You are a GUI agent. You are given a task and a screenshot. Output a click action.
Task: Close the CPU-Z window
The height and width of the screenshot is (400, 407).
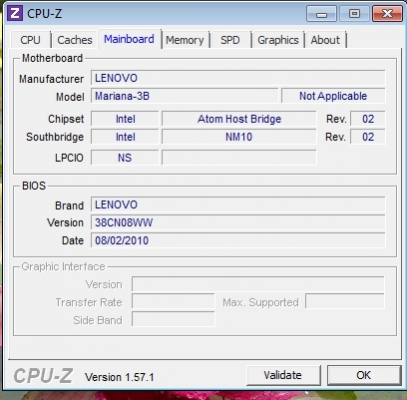[387, 14]
